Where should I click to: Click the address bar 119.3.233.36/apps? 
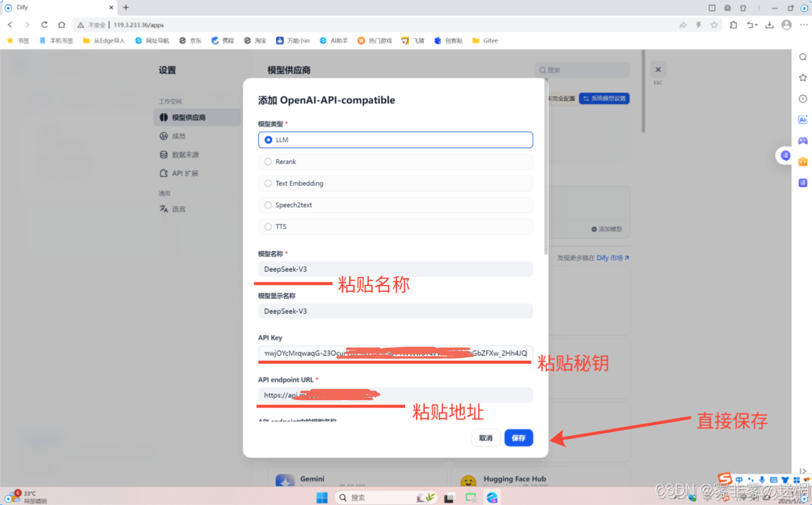tap(138, 25)
